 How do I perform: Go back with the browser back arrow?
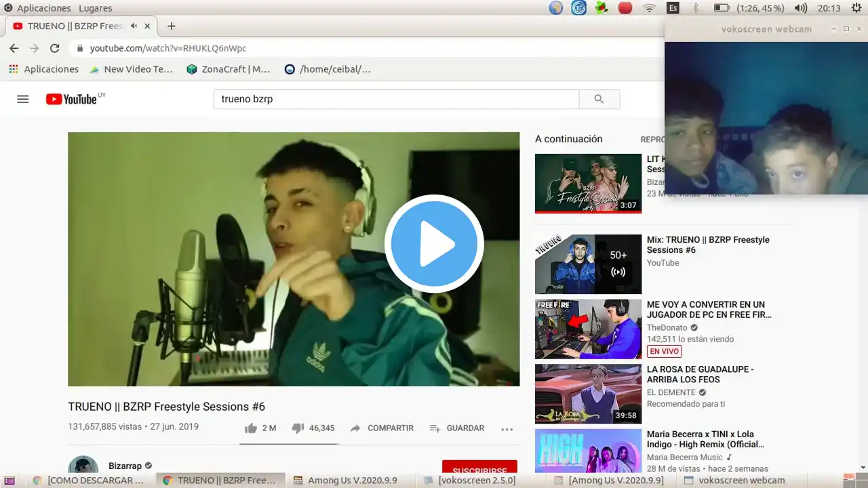coord(14,48)
